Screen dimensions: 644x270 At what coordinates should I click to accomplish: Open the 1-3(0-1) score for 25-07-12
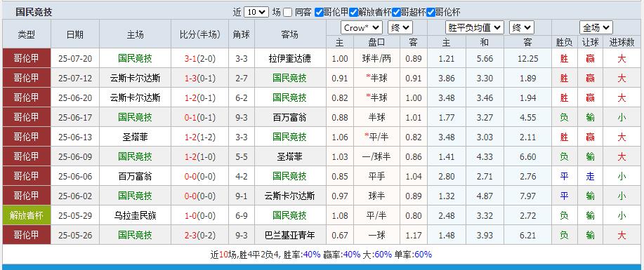pyautogui.click(x=200, y=78)
